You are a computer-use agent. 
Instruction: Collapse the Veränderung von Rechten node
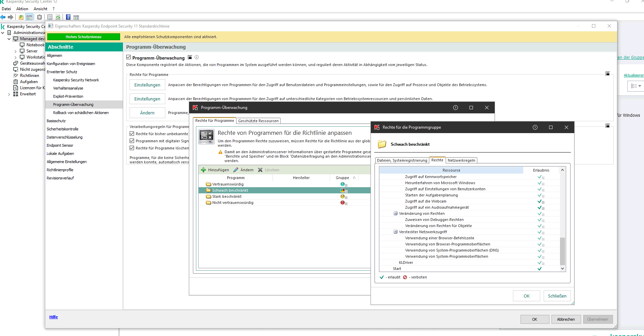pos(395,213)
